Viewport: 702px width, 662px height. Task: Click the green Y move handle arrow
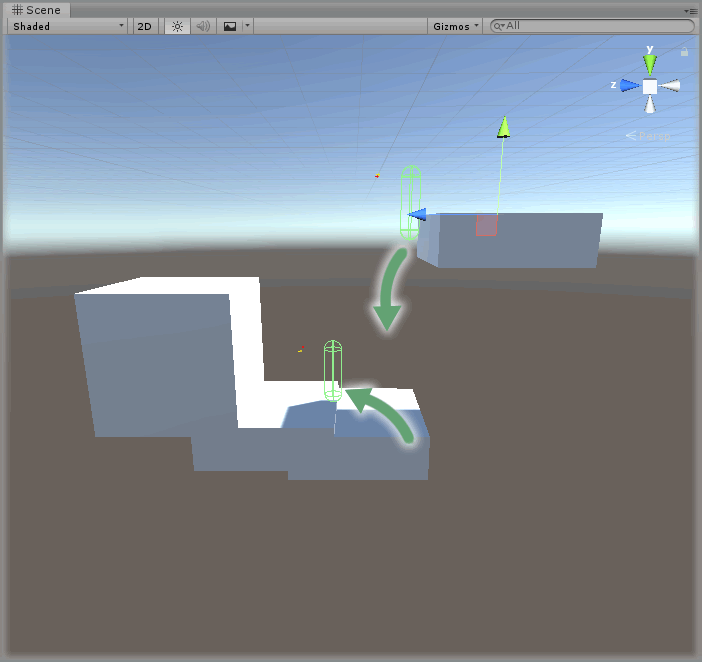504,127
